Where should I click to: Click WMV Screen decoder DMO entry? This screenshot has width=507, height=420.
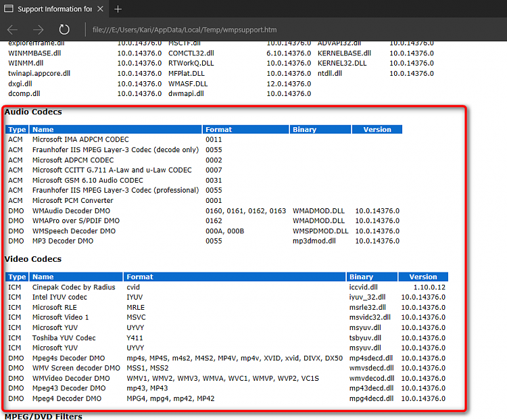pos(76,368)
